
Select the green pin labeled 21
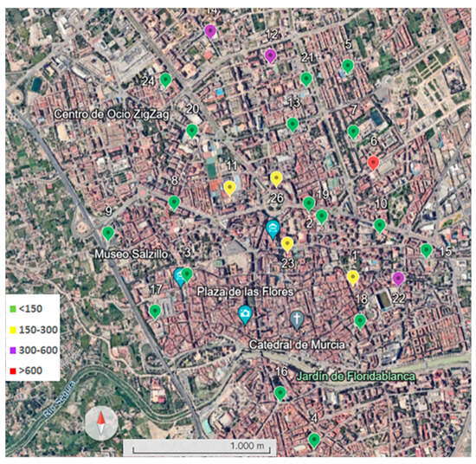tap(306, 80)
